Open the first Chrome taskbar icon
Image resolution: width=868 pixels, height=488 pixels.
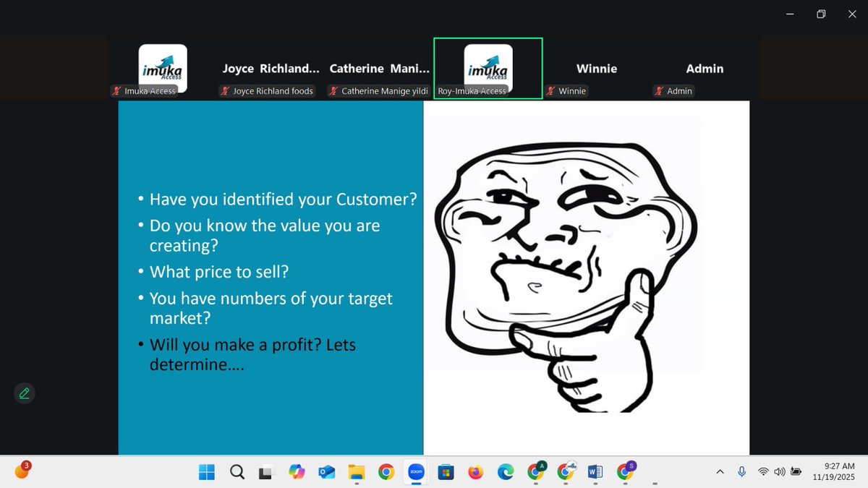386,472
